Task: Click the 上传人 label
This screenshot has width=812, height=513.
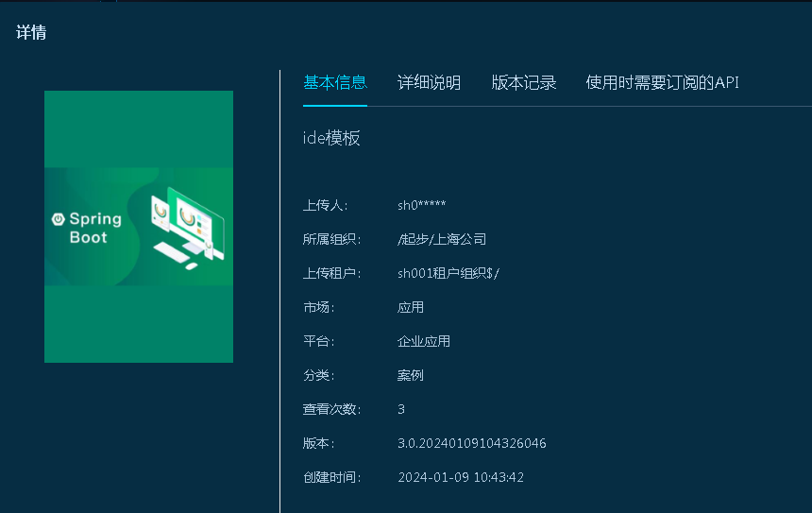Action: pyautogui.click(x=325, y=205)
